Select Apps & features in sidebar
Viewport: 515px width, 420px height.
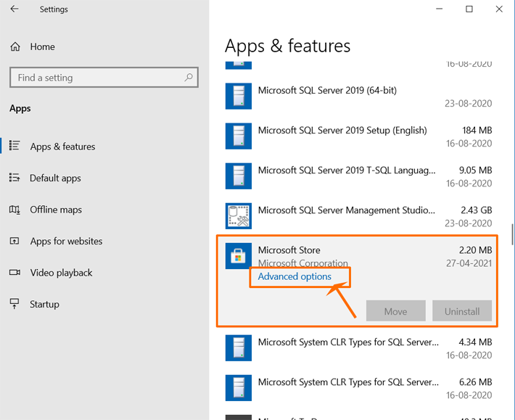pos(62,147)
